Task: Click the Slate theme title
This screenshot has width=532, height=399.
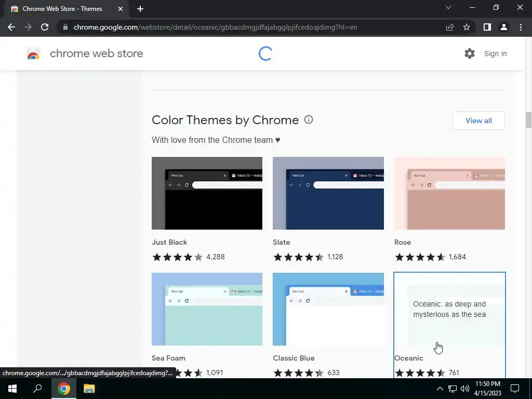Action: (281, 242)
